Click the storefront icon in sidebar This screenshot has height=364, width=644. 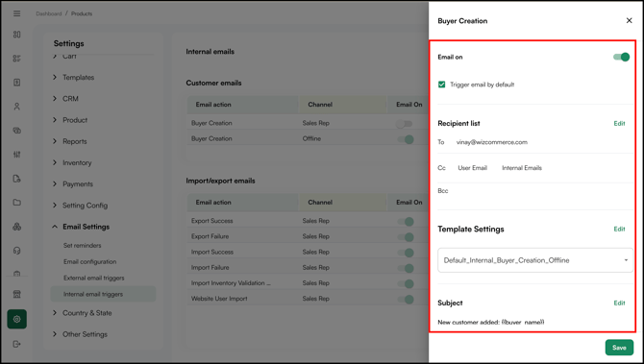(x=17, y=294)
